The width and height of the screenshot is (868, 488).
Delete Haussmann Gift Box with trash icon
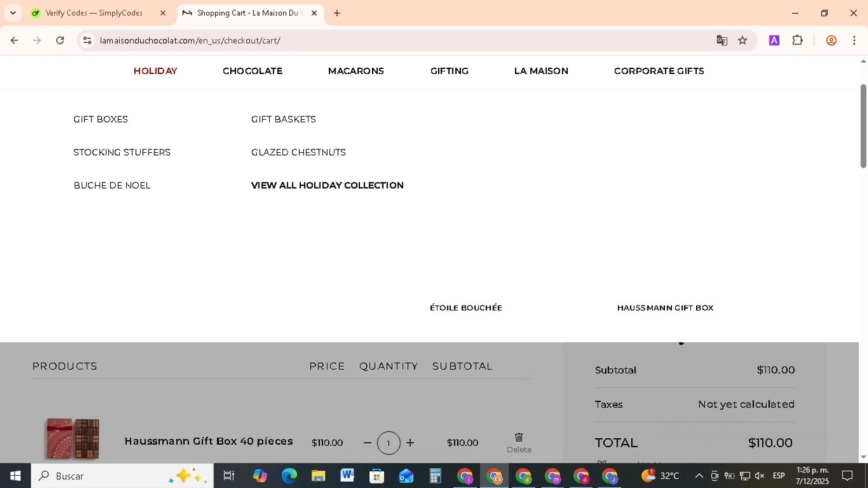click(x=519, y=437)
